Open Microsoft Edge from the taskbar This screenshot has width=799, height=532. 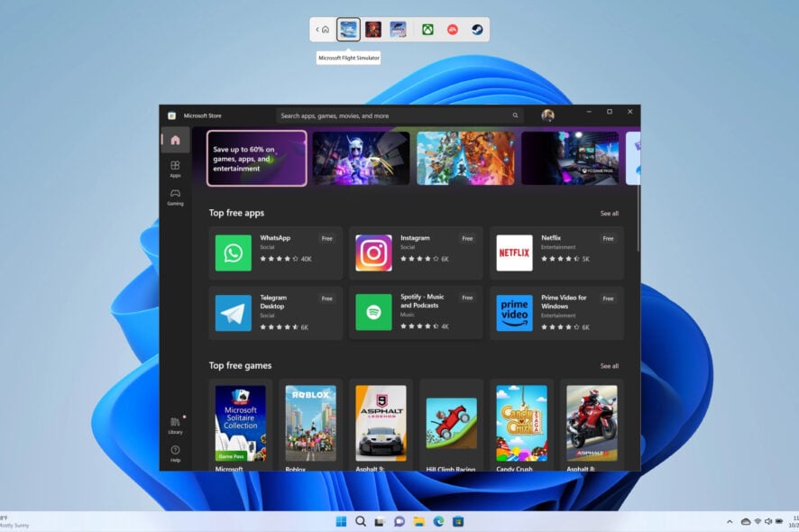[x=438, y=521]
